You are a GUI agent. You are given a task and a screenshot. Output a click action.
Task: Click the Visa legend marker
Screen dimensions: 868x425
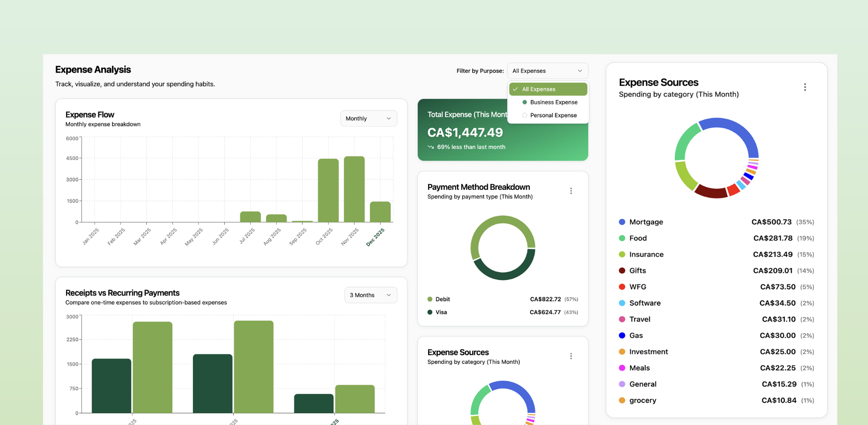click(x=429, y=312)
